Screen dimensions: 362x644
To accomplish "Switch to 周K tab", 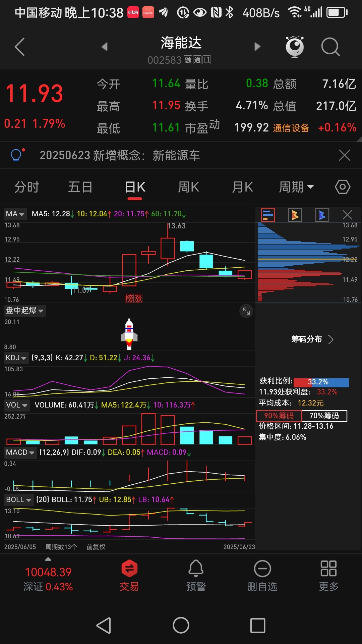I will pos(189,187).
